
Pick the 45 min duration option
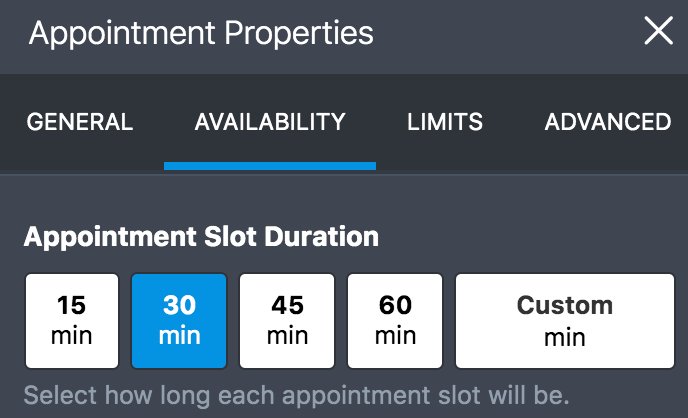pyautogui.click(x=289, y=320)
